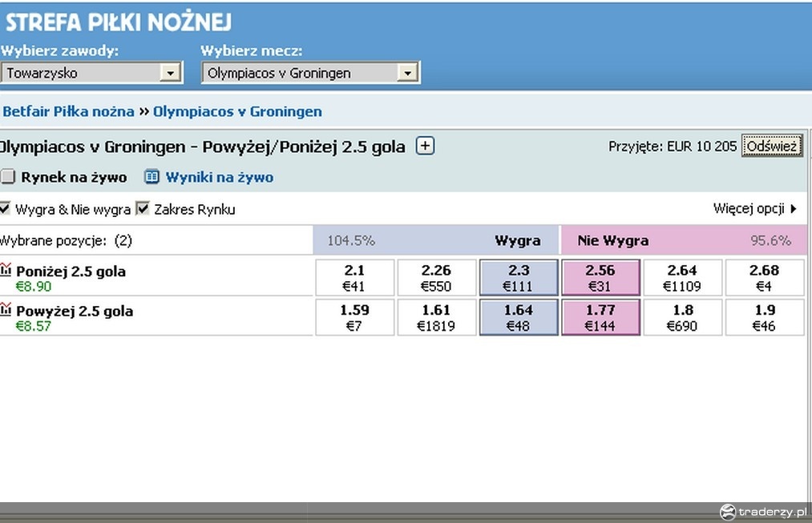Click the 95.6% lay overround value
This screenshot has height=523, width=812.
[x=770, y=240]
